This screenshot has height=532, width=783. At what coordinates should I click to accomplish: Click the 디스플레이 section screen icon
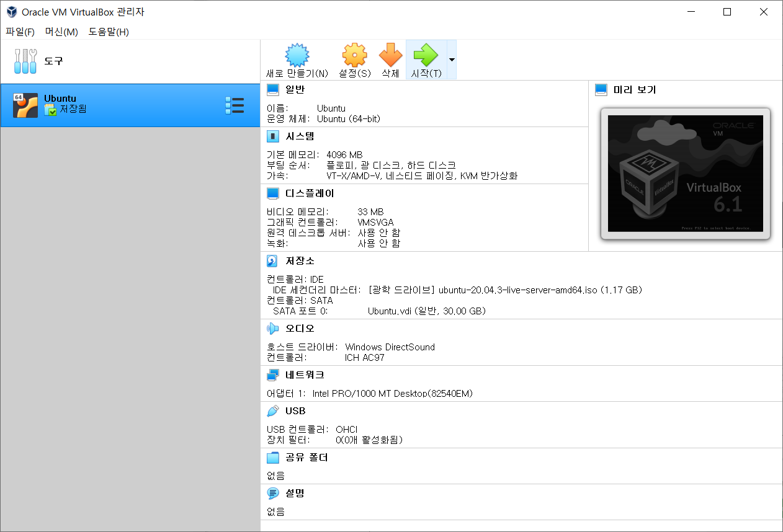click(x=273, y=193)
